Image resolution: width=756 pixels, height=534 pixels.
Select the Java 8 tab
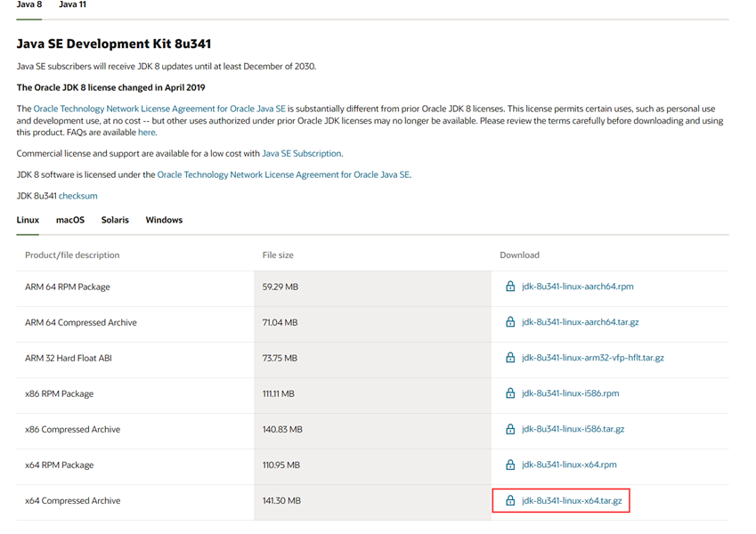[29, 5]
